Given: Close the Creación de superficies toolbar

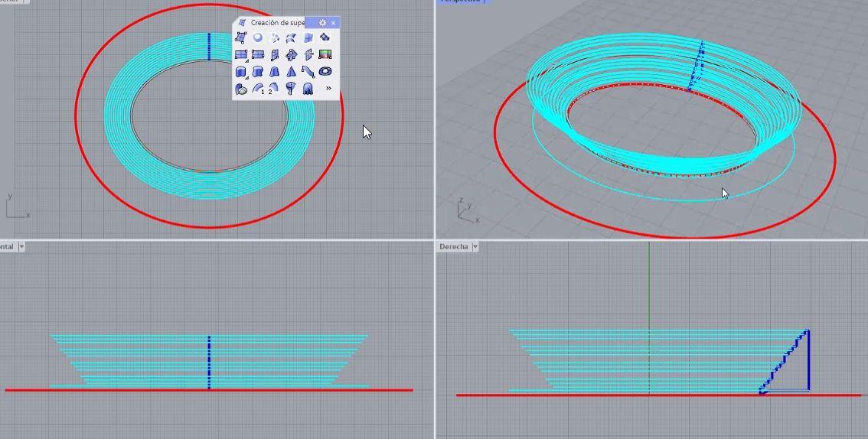Looking at the screenshot, I should [x=333, y=23].
